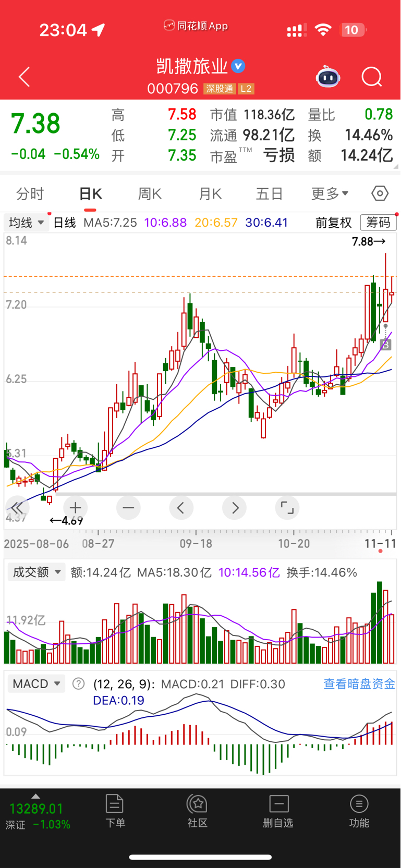Screen dimensions: 401x868
Task: Open 功能 functions icon
Action: pyautogui.click(x=359, y=811)
